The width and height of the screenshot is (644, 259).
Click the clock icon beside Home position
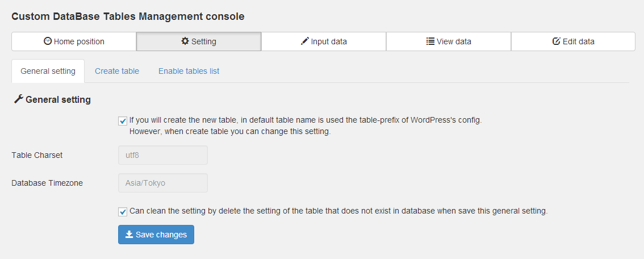pyautogui.click(x=48, y=41)
